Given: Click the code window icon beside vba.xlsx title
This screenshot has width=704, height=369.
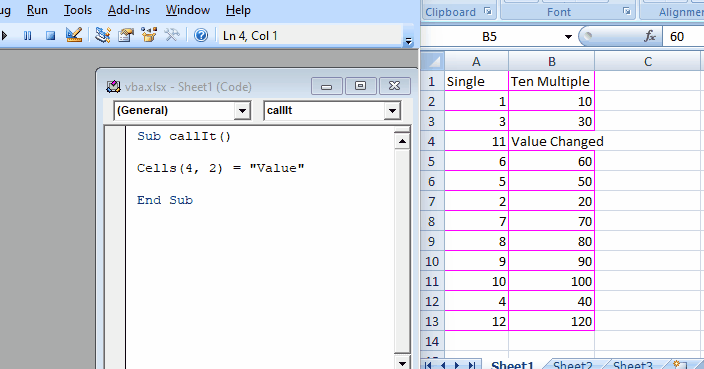Looking at the screenshot, I should coord(113,86).
